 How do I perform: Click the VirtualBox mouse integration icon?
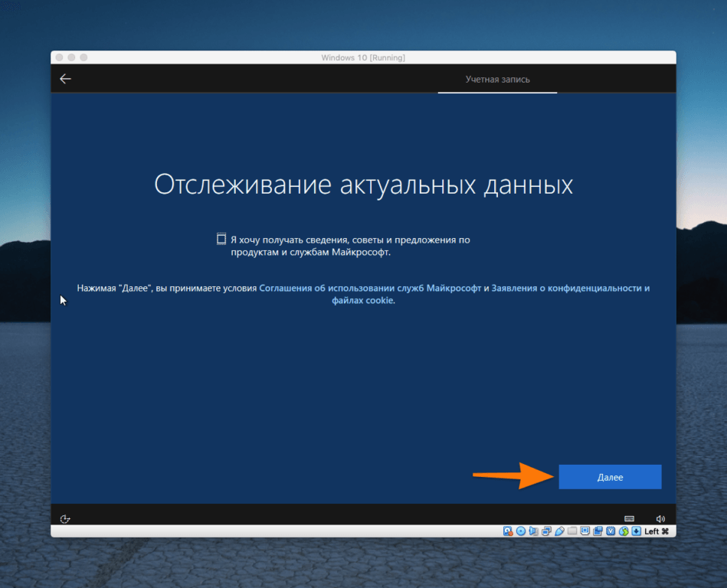click(624, 531)
